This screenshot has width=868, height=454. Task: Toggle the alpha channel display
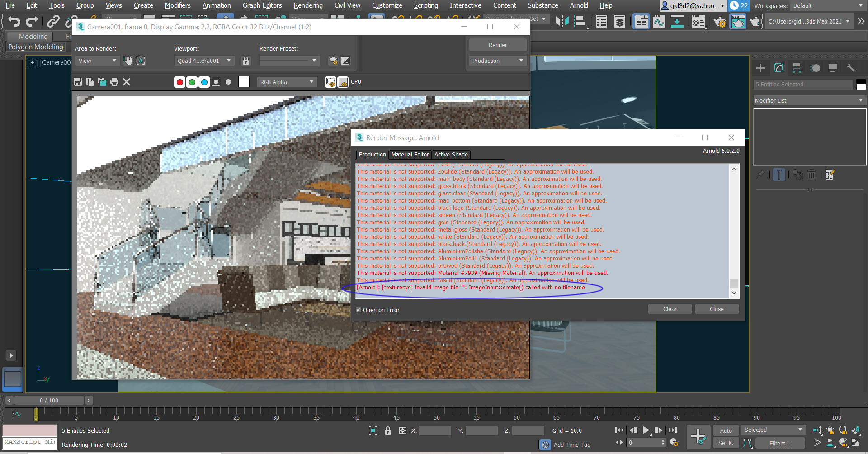click(216, 82)
